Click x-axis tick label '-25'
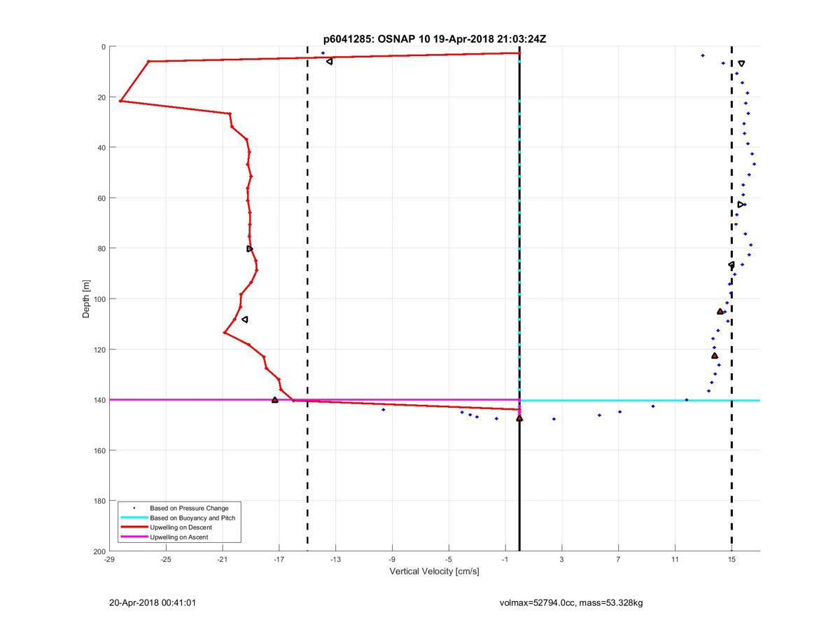 pos(166,560)
